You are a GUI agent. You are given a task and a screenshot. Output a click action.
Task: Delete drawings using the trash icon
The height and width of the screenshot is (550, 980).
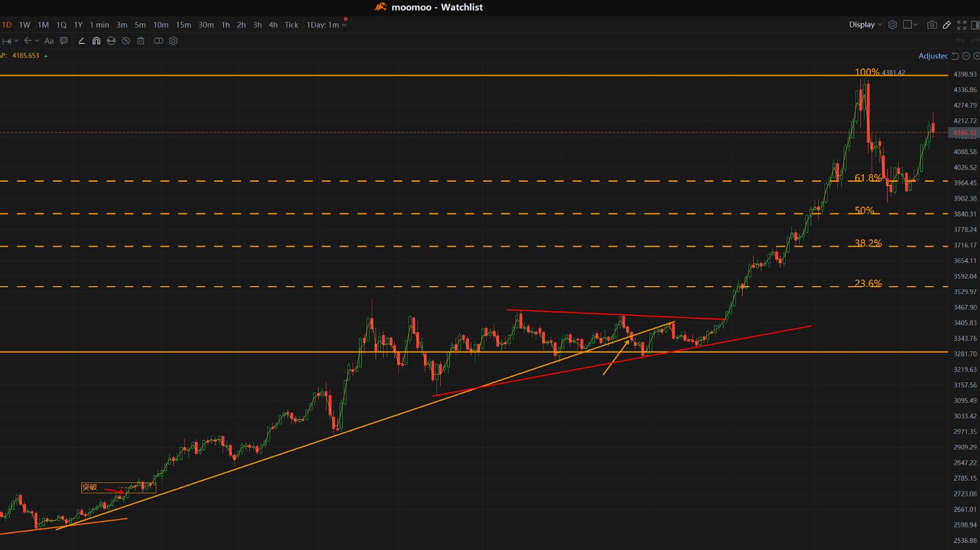coord(141,41)
